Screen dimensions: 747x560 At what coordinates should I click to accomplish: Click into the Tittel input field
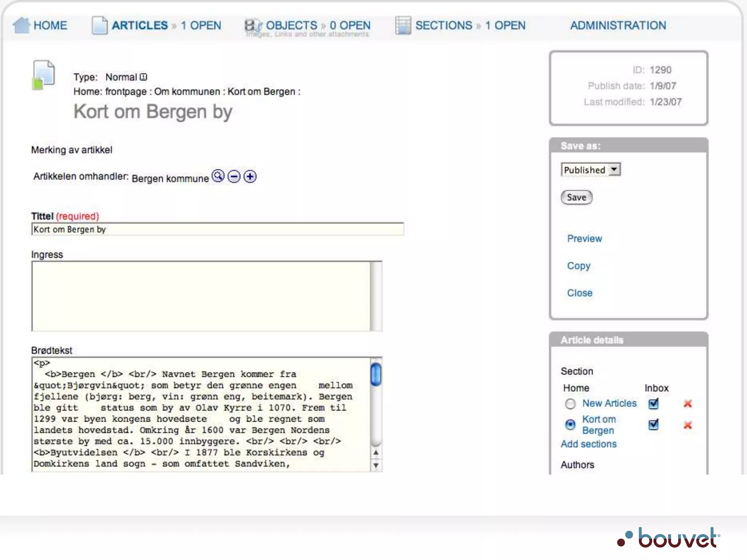pos(217,229)
